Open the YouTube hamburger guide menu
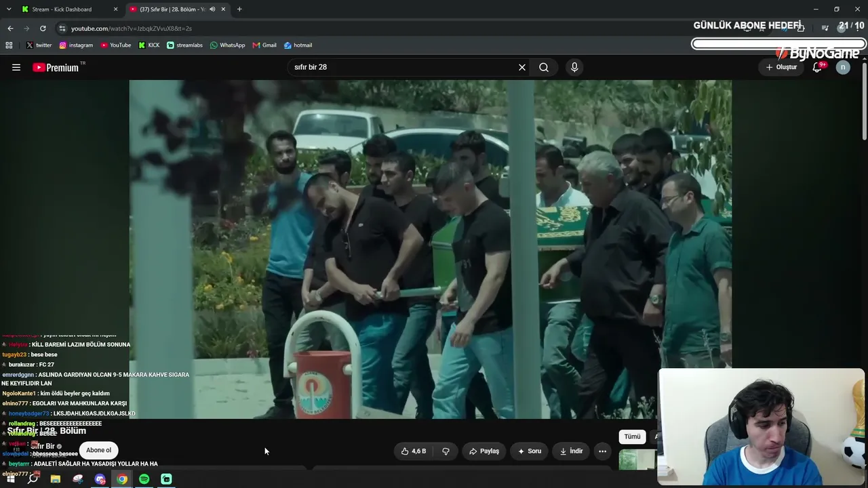 (16, 67)
